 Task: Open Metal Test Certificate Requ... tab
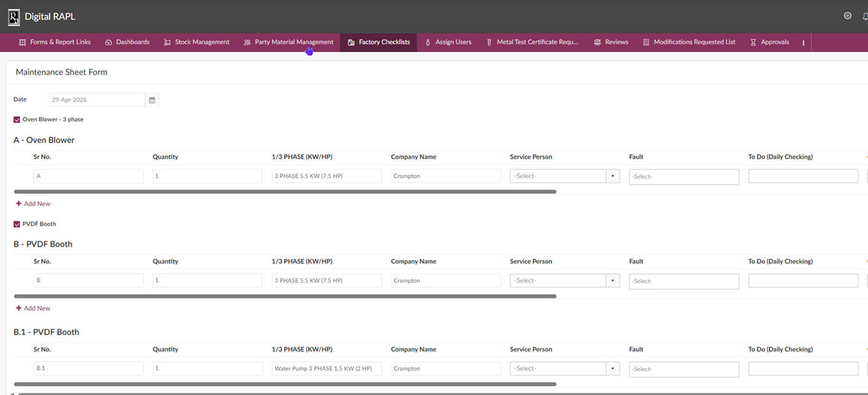(x=532, y=42)
